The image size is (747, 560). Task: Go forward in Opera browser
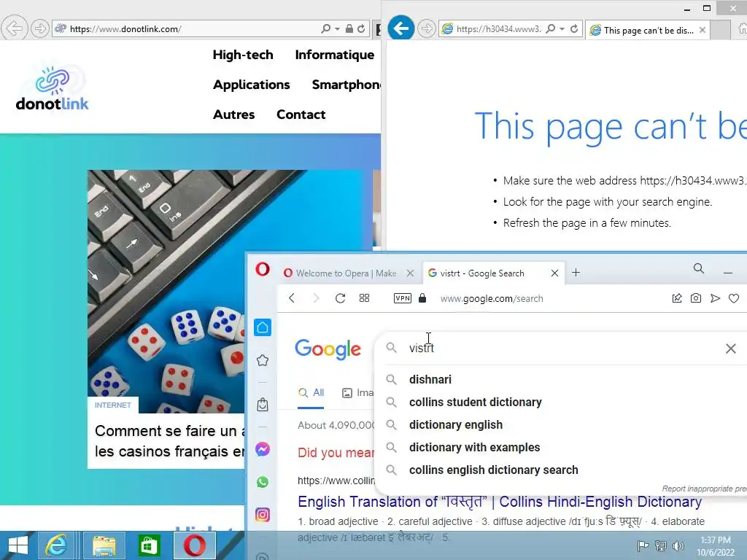tap(315, 298)
